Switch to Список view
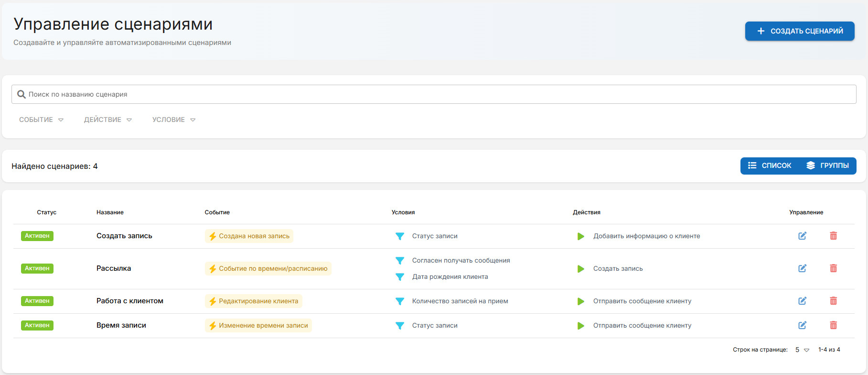 [x=770, y=165]
